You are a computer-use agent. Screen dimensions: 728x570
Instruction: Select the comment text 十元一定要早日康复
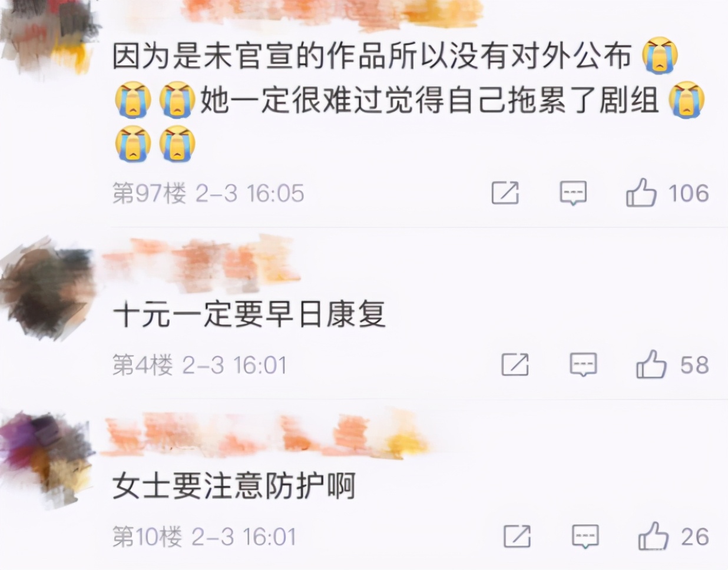click(x=249, y=314)
